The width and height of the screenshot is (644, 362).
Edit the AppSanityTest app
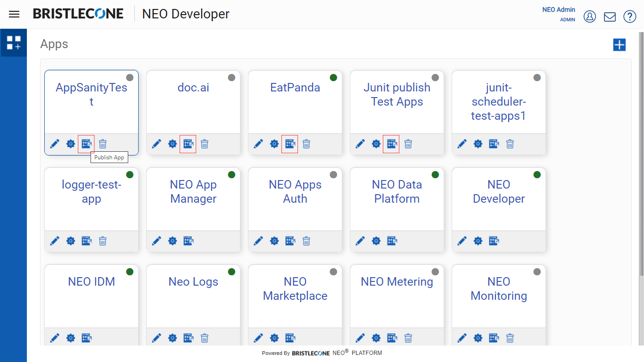pos(55,144)
